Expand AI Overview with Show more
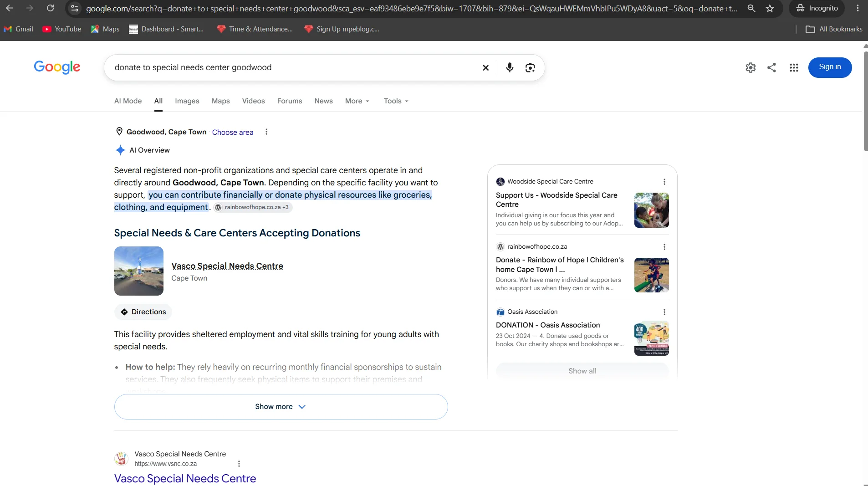The width and height of the screenshot is (868, 486). point(281,407)
